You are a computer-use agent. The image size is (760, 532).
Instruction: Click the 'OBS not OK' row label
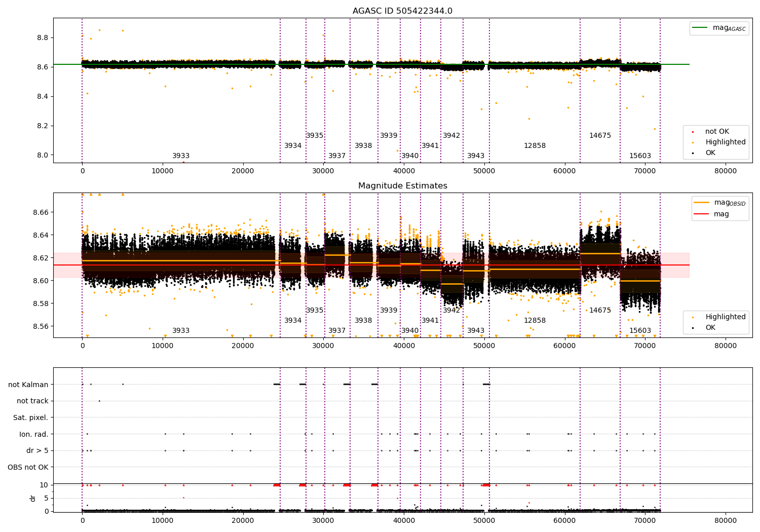28,467
